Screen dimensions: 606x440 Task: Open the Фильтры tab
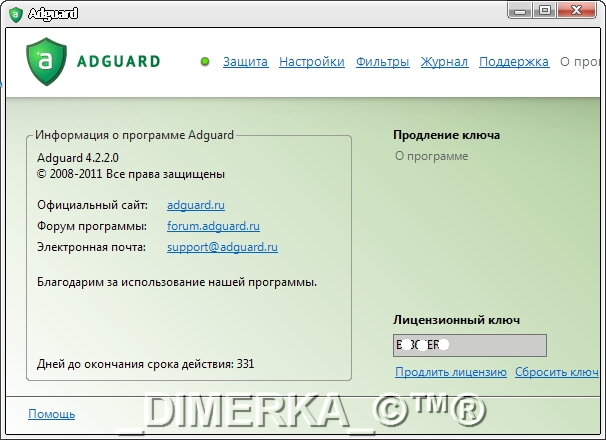coord(383,62)
